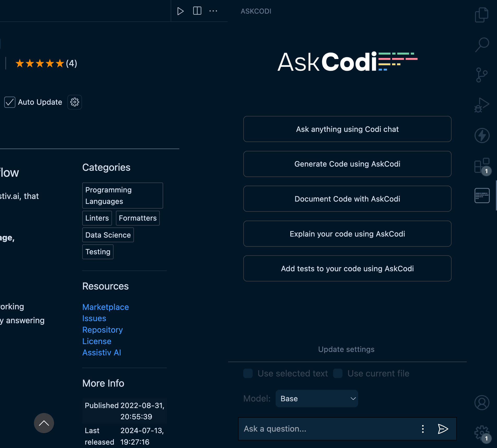The width and height of the screenshot is (497, 448).
Task: Open the Explorer files icon in activity bar
Action: (482, 15)
